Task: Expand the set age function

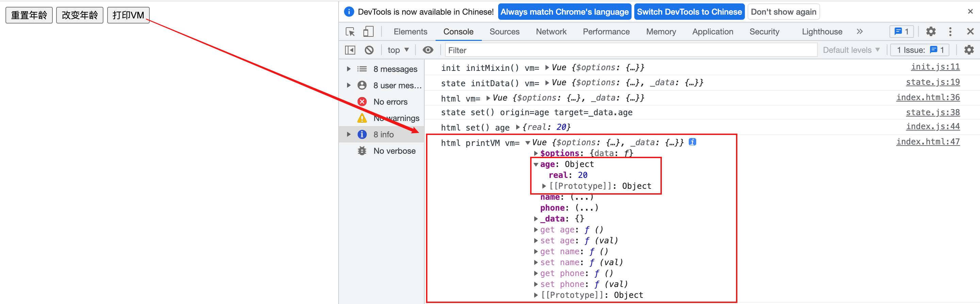Action: tap(536, 241)
